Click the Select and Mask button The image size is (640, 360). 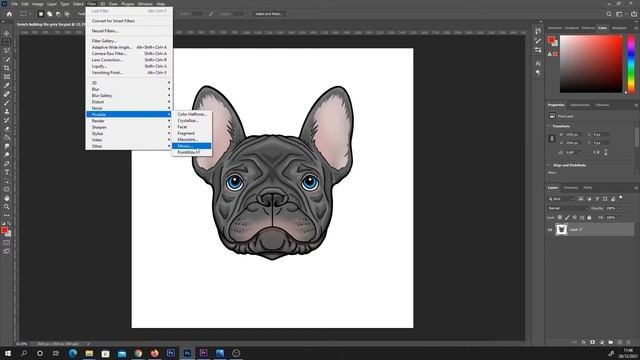(269, 14)
